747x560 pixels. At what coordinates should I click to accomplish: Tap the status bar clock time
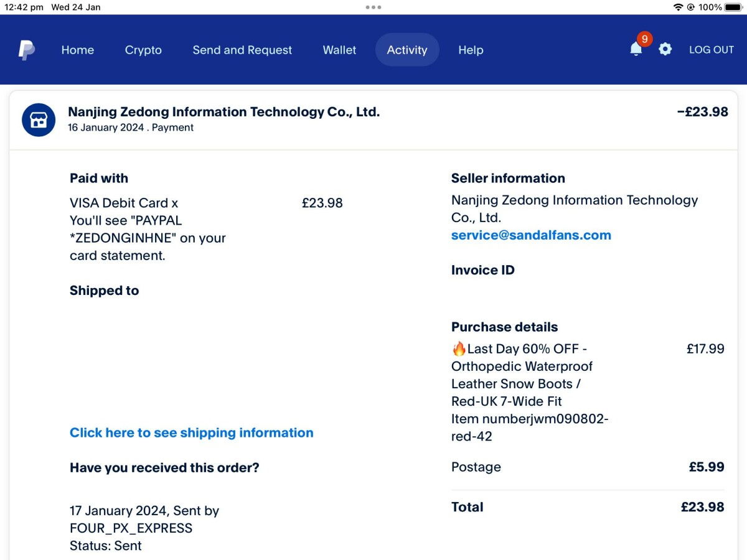pos(24,7)
